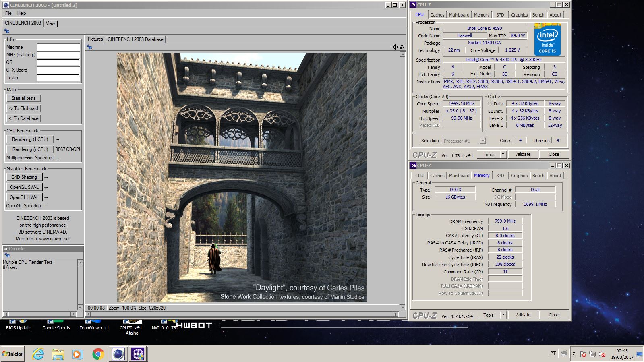This screenshot has width=644, height=362.
Task: Select the move/pan cross-arrows icon above the picture
Action: point(395,47)
